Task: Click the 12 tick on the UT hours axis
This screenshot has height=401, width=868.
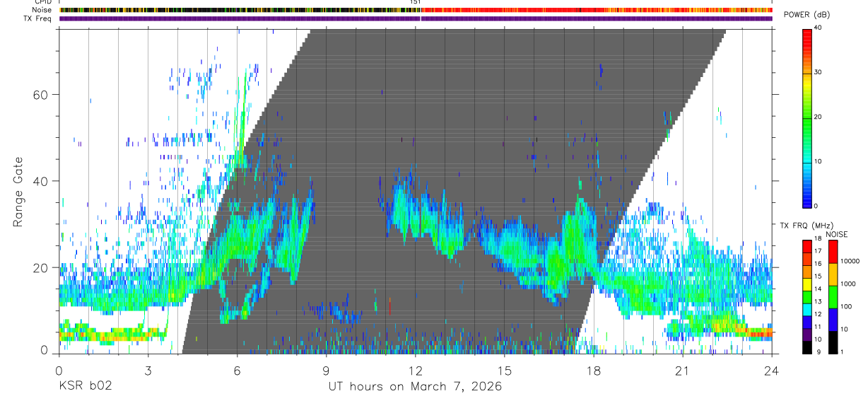Action: (x=415, y=370)
